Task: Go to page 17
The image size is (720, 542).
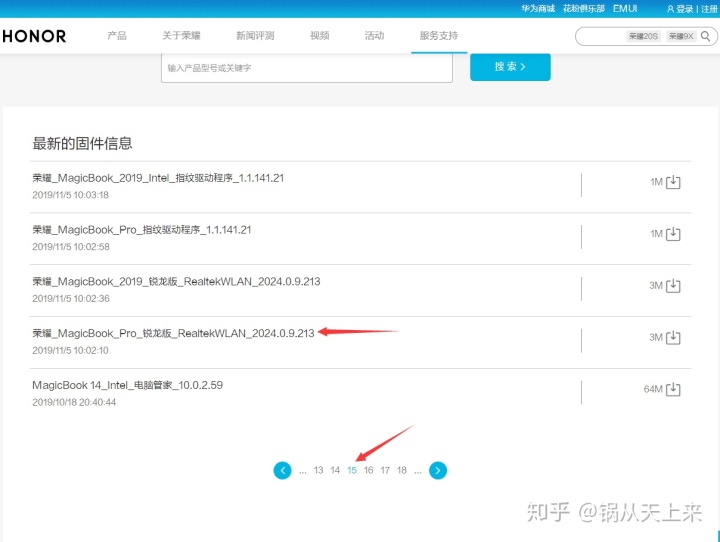Action: 385,470
